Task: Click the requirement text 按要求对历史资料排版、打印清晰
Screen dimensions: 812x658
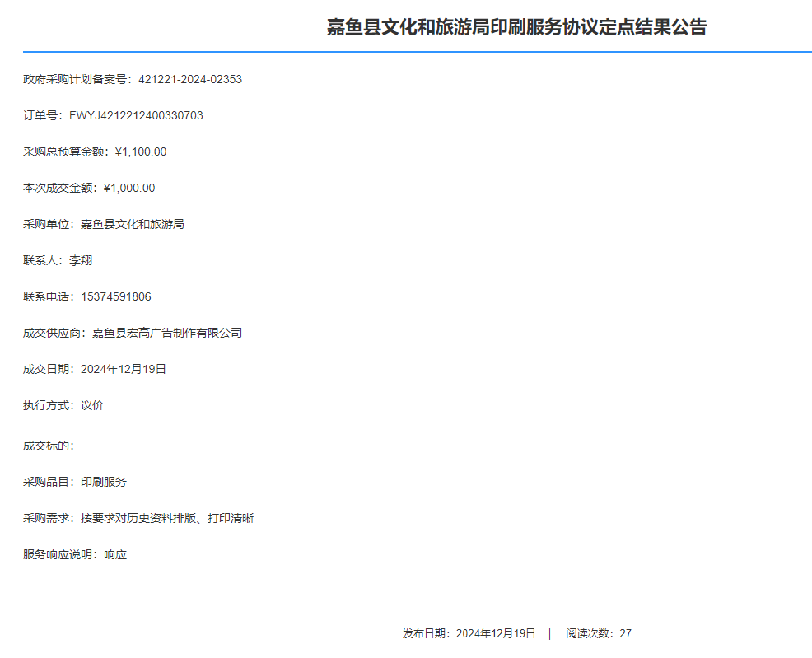Action: 167,518
